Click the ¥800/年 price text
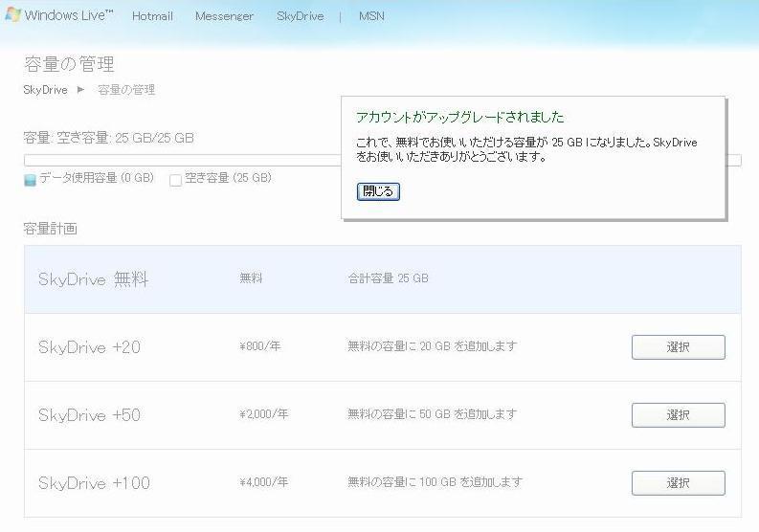The width and height of the screenshot is (759, 532). point(260,346)
